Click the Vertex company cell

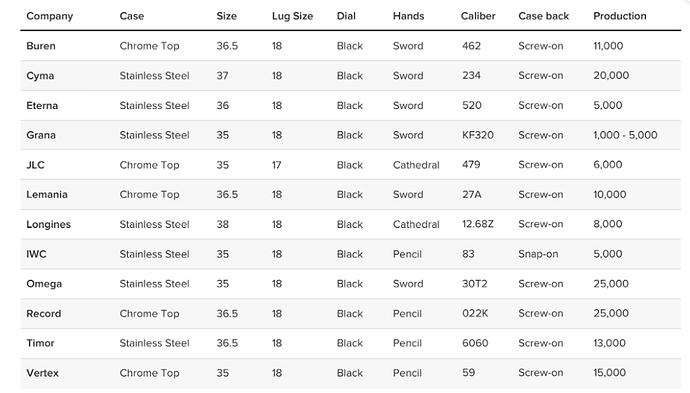point(42,373)
